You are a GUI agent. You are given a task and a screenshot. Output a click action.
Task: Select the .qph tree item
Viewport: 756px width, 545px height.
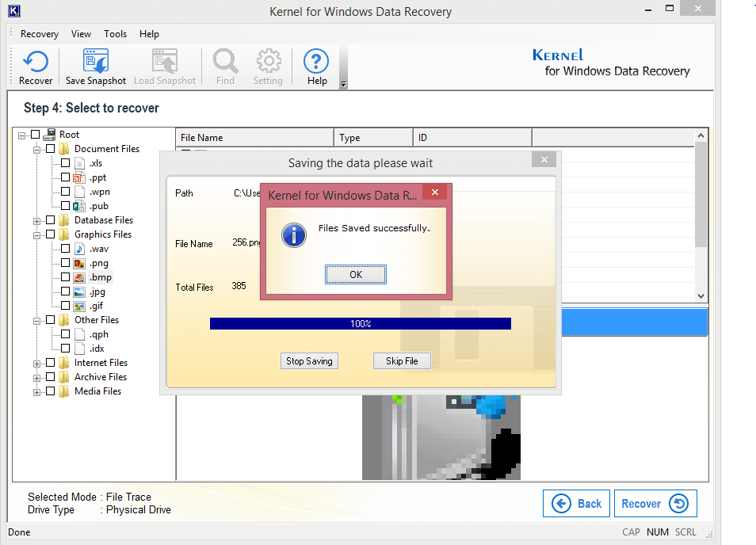[x=99, y=334]
